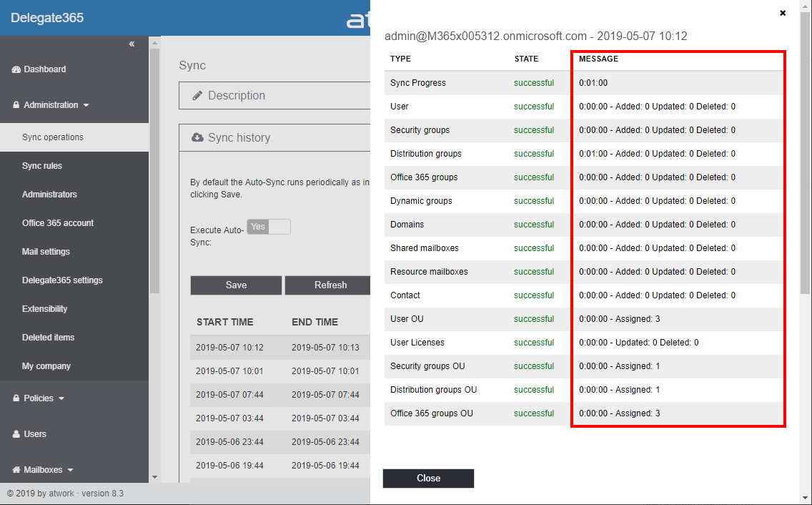Click the Refresh button
This screenshot has height=505, width=812.
(x=328, y=285)
